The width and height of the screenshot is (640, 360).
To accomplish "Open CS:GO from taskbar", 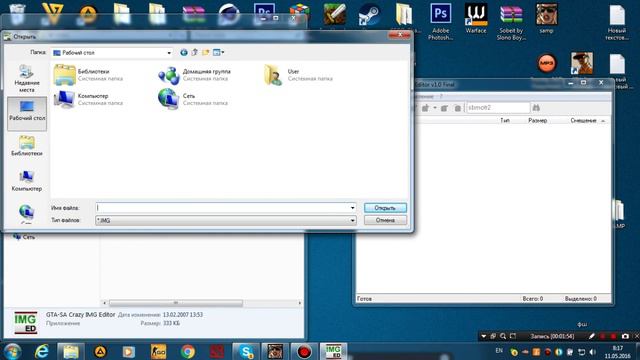I will point(158,351).
